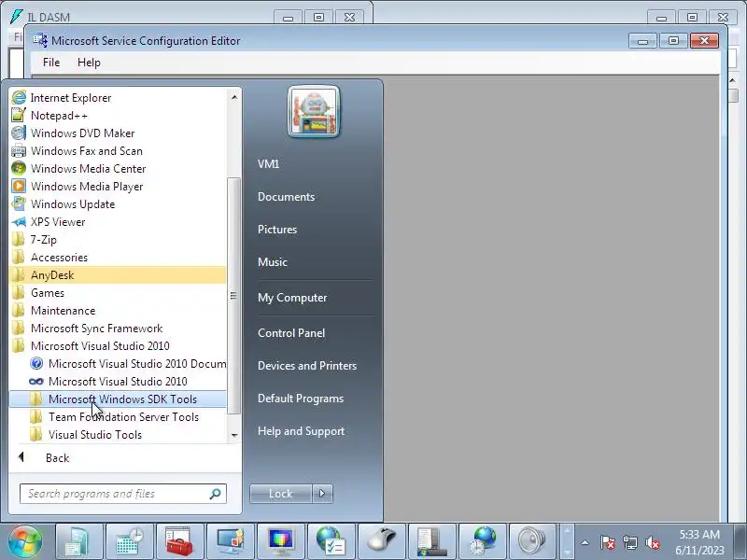Expand Team Foundation Server Tools folder
This screenshot has width=747, height=560.
coord(118,416)
